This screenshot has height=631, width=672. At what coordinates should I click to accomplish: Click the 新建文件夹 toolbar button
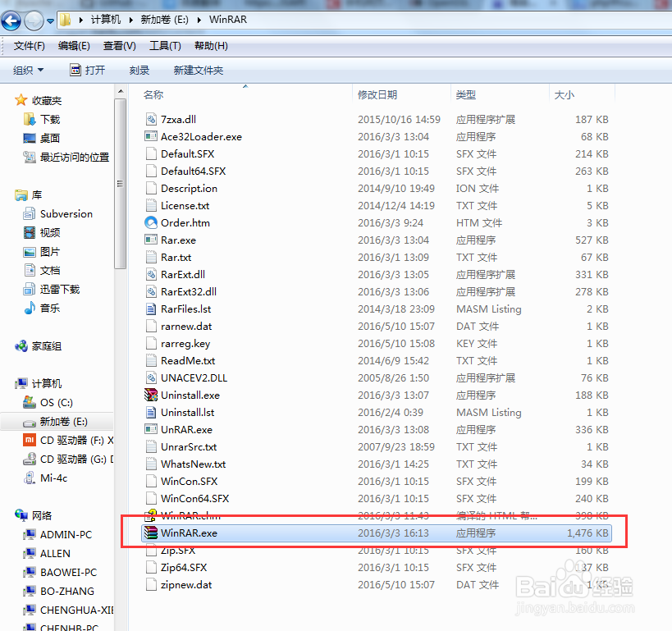coord(199,71)
